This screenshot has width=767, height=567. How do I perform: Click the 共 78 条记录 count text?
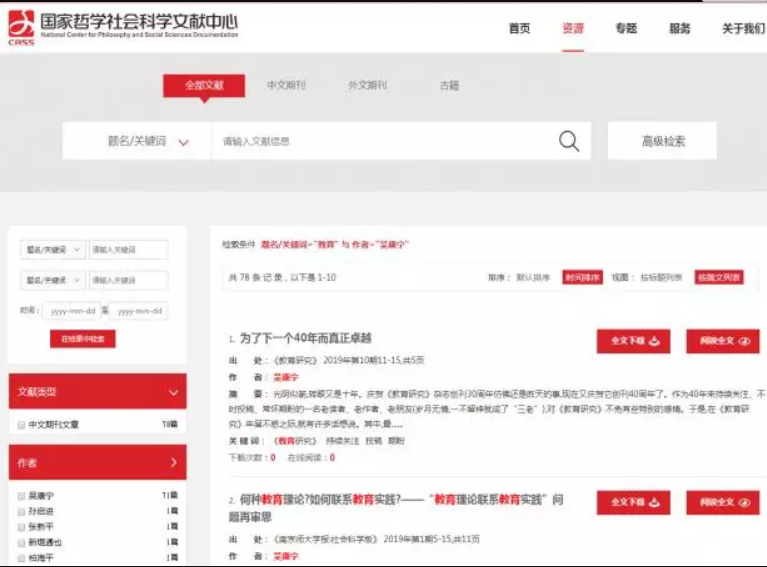pyautogui.click(x=256, y=277)
